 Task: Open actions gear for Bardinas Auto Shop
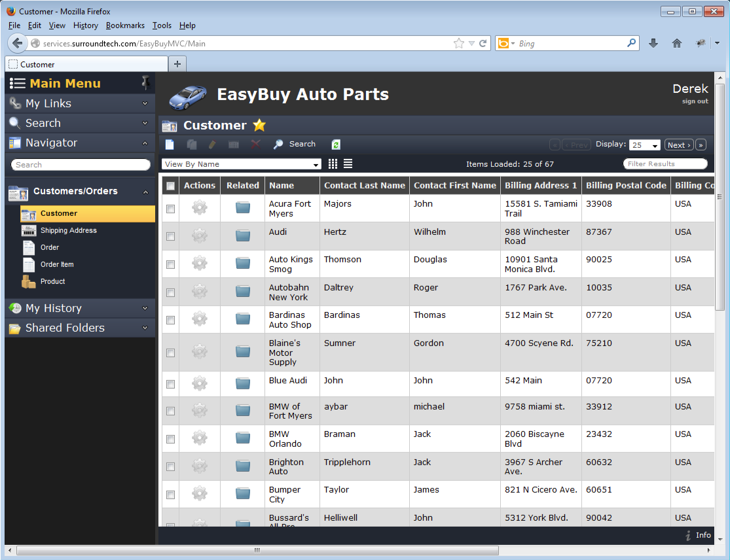pyautogui.click(x=199, y=319)
